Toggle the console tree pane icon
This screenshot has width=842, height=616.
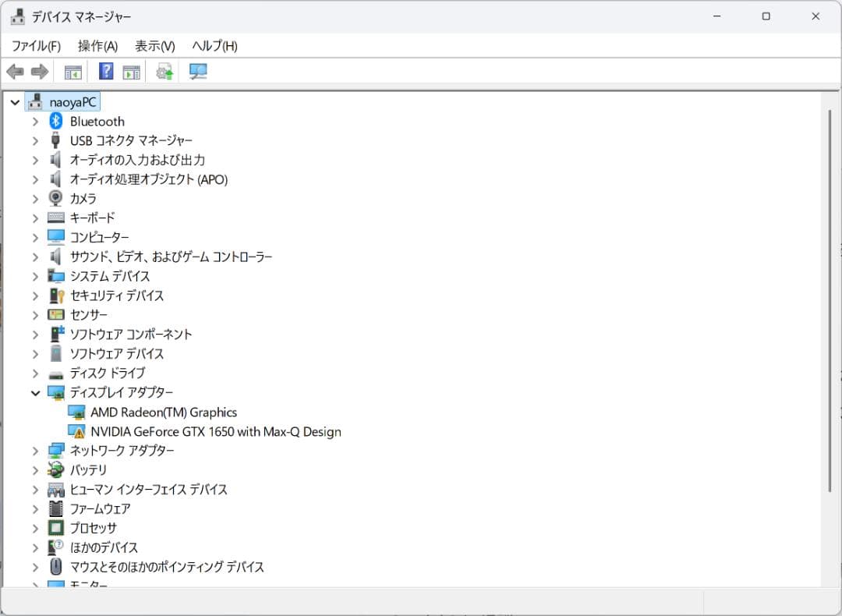(73, 71)
